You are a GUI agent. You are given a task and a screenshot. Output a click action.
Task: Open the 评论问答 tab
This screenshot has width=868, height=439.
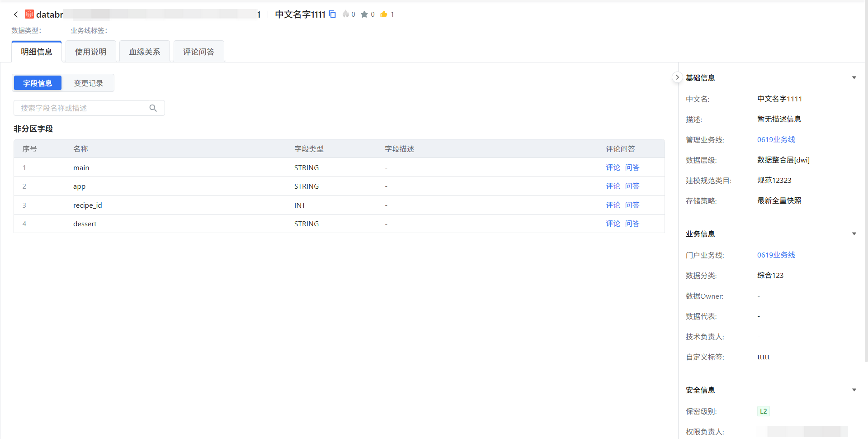[x=198, y=52]
